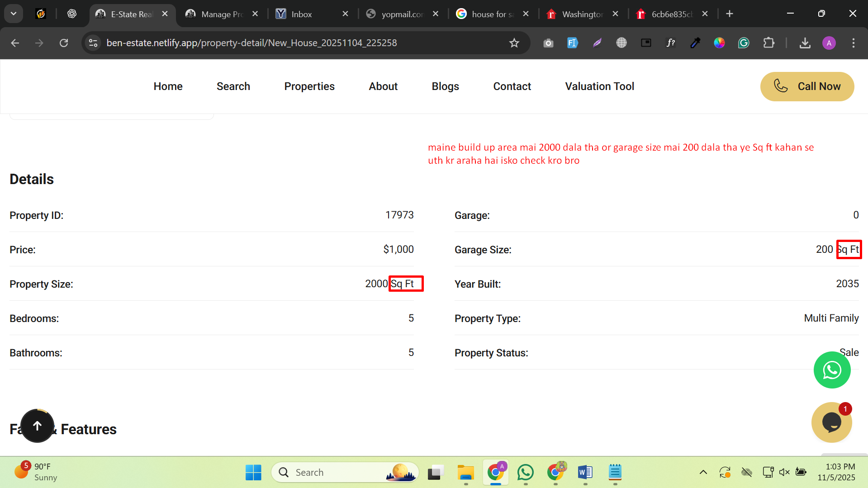Reload the page using the refresh icon
The height and width of the screenshot is (488, 868).
point(64,43)
